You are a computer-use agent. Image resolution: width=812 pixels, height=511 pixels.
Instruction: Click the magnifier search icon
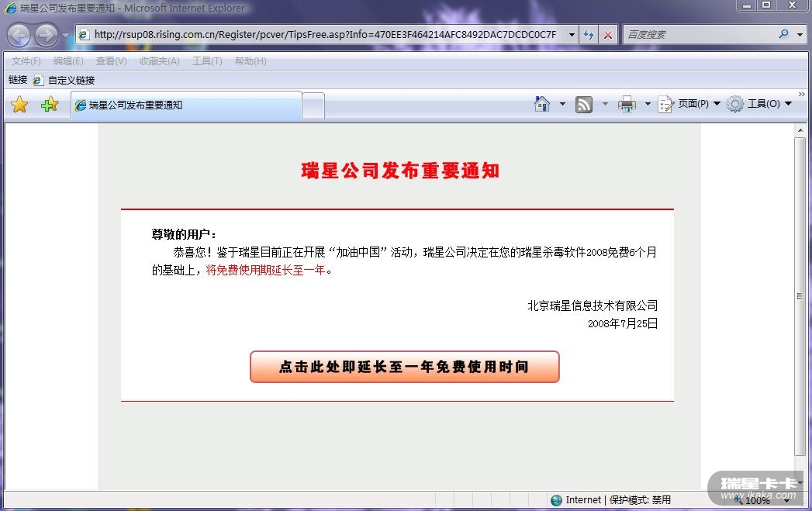point(783,34)
